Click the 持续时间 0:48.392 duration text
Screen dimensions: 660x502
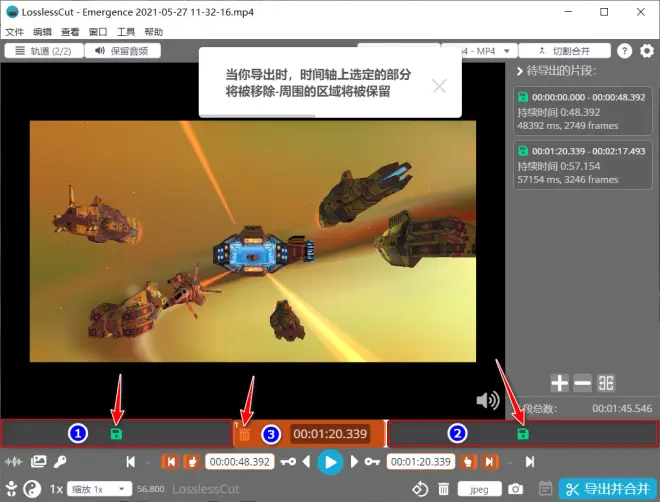click(559, 112)
